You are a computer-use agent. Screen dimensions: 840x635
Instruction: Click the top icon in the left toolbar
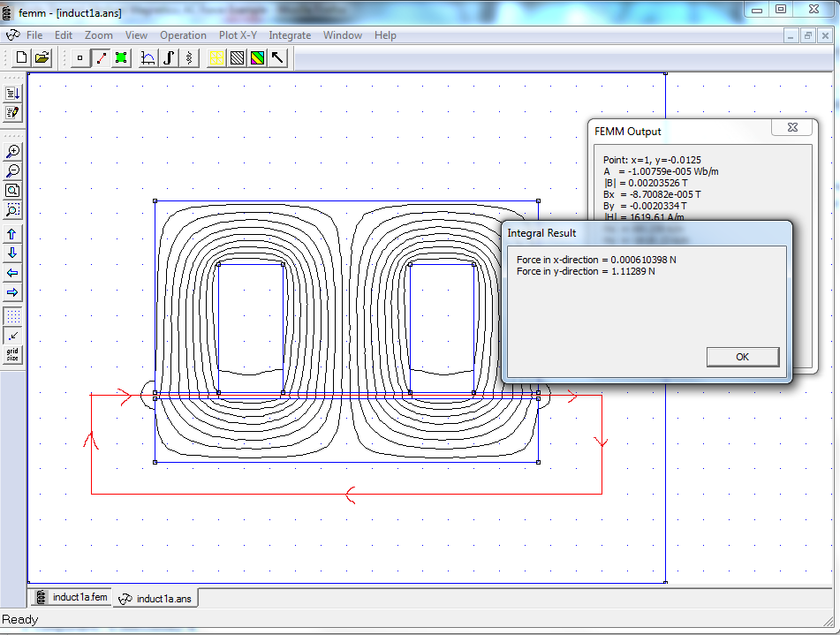pos(12,94)
